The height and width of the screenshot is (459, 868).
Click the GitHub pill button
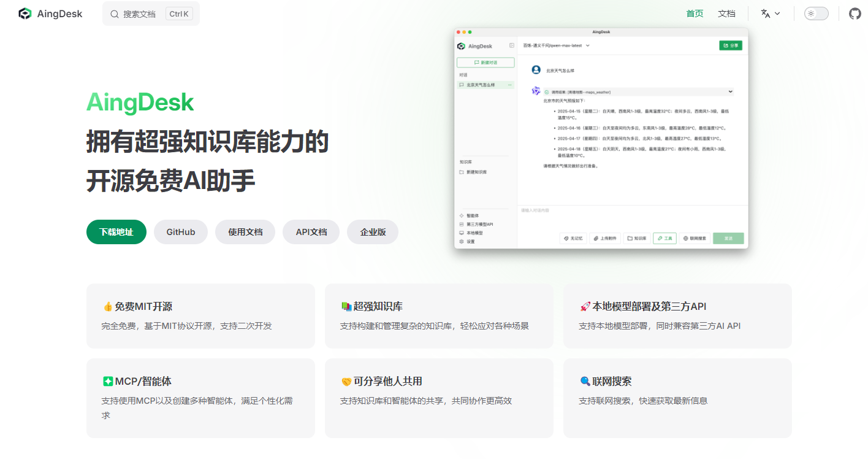(181, 232)
